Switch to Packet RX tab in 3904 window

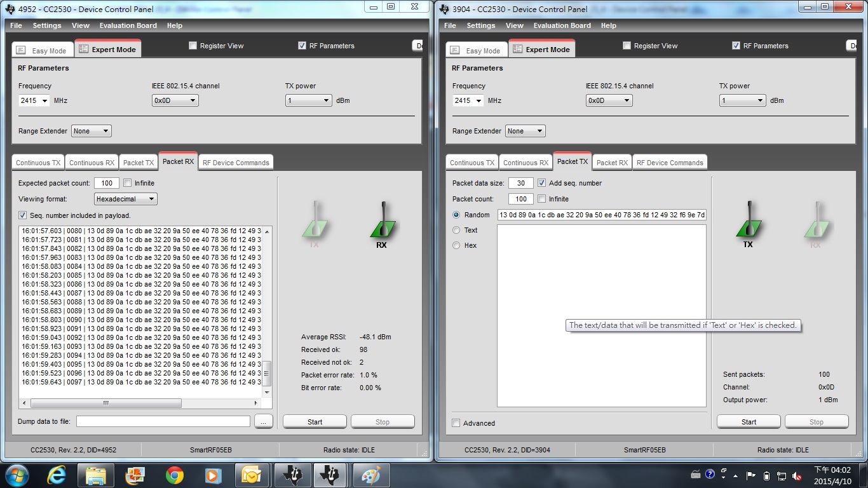612,163
